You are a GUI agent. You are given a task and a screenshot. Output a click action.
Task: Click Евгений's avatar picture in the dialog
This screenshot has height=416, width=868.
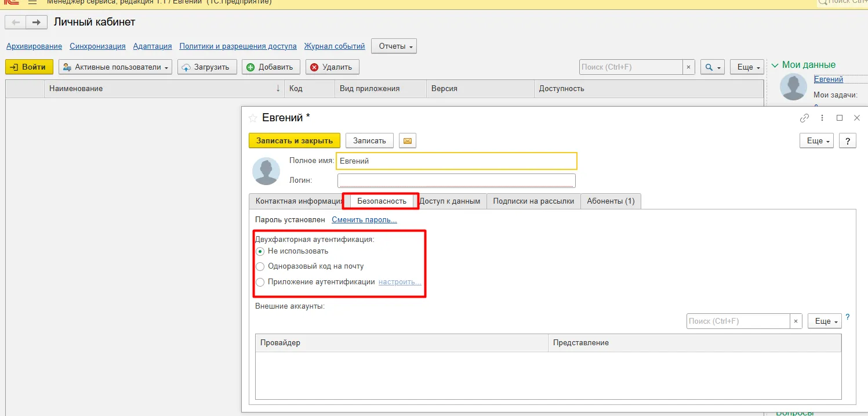pos(266,171)
